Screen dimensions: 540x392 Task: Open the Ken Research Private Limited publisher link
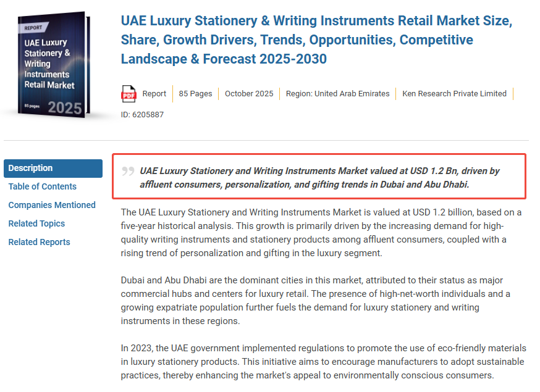(454, 94)
